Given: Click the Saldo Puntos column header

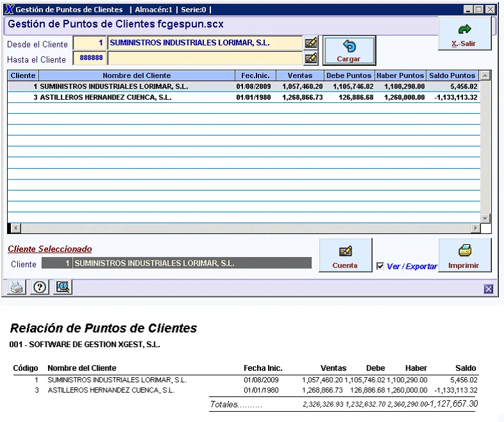Looking at the screenshot, I should tap(452, 75).
